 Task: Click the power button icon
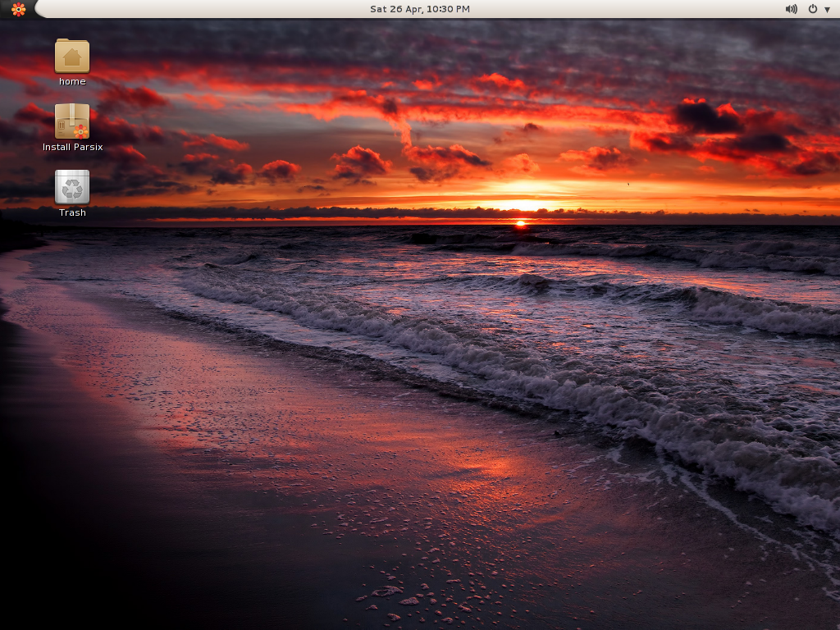813,9
